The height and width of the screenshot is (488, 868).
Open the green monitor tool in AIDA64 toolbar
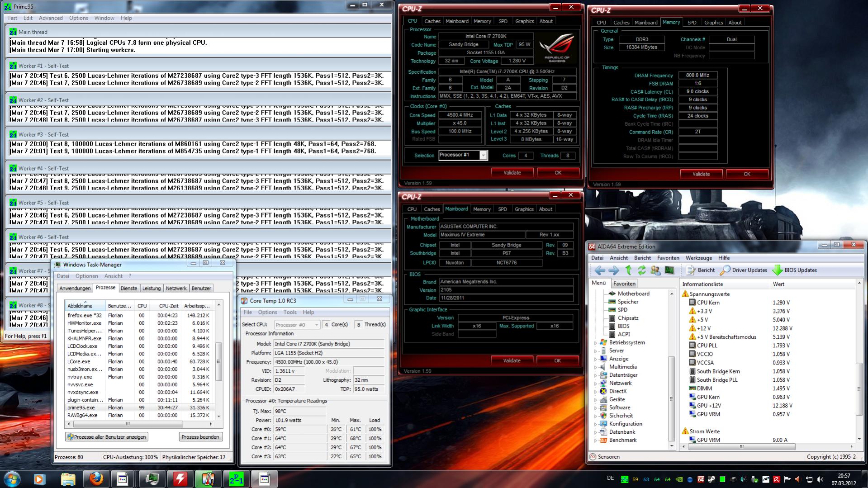click(x=669, y=270)
